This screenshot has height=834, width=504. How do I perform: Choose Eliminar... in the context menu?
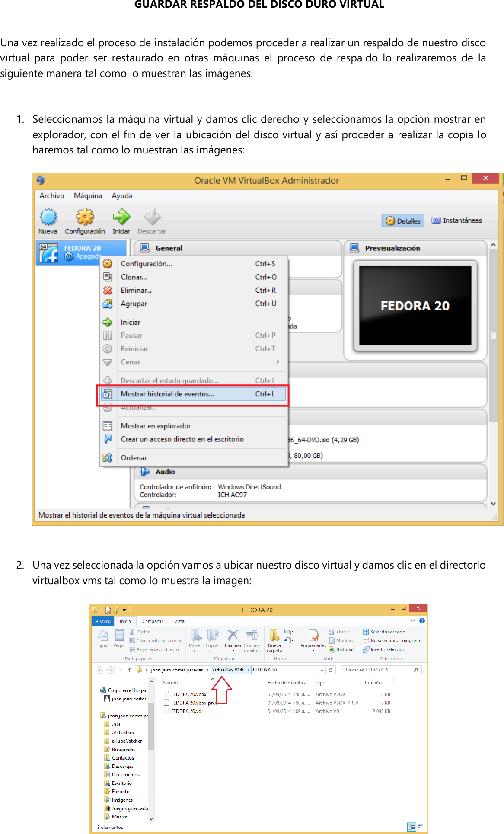click(x=194, y=291)
